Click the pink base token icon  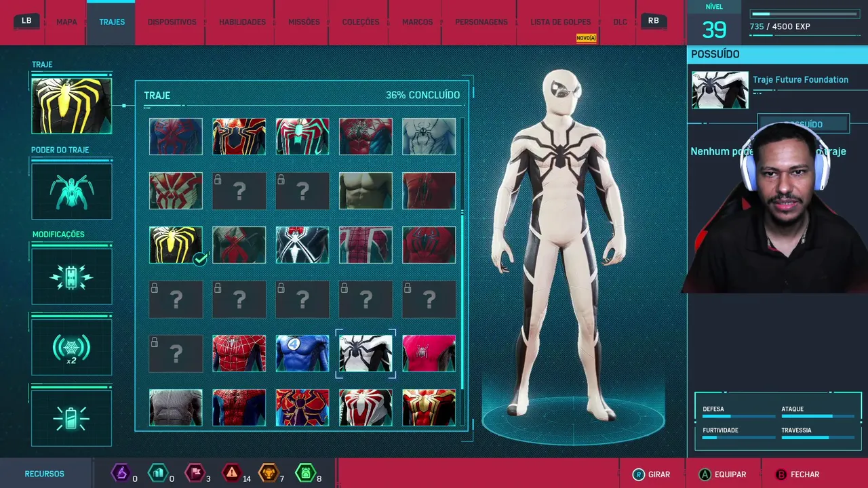[x=195, y=473]
